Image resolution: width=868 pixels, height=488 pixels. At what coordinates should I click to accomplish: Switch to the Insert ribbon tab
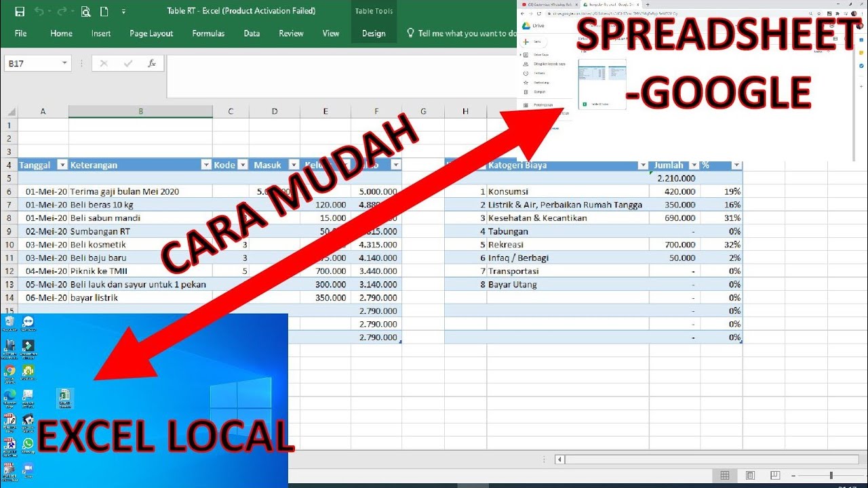tap(101, 33)
